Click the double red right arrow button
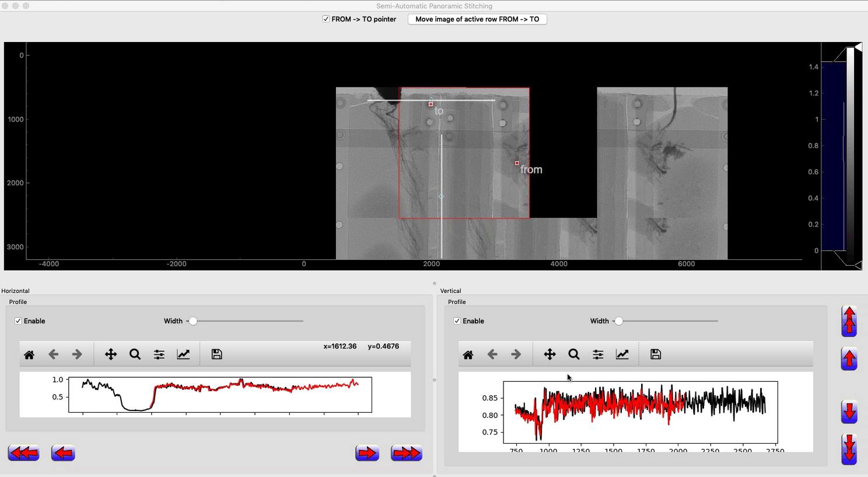Screen dimensions: 868x477 [x=406, y=453]
